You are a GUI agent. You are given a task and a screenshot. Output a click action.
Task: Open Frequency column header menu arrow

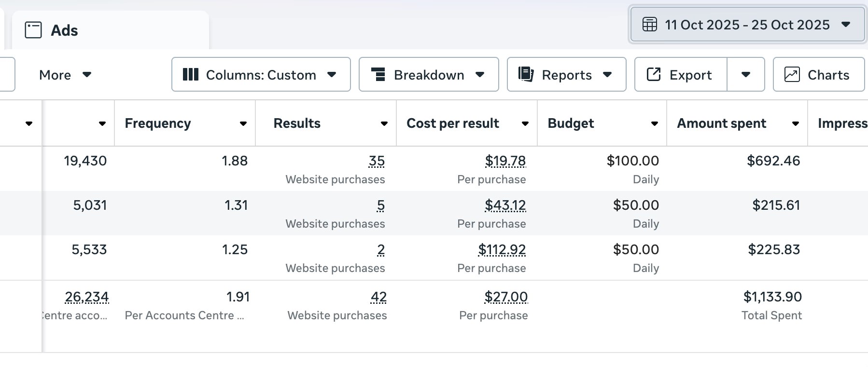click(243, 123)
